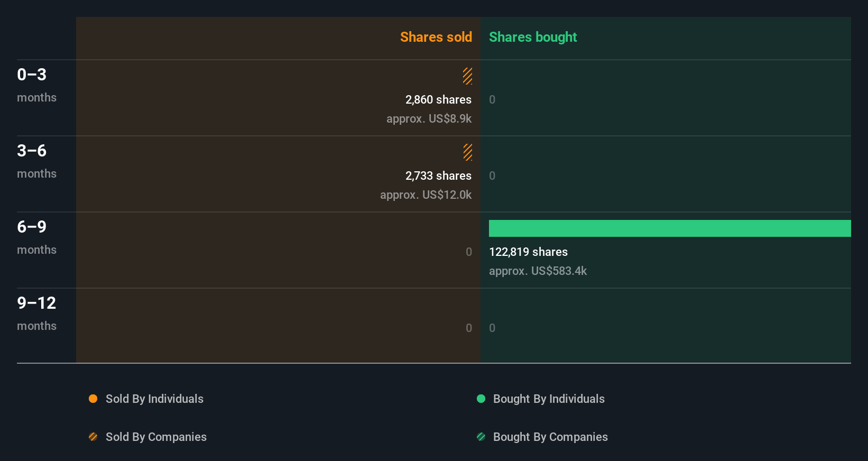The image size is (868, 461).
Task: Click the 2,733 shares value
Action: pos(438,176)
